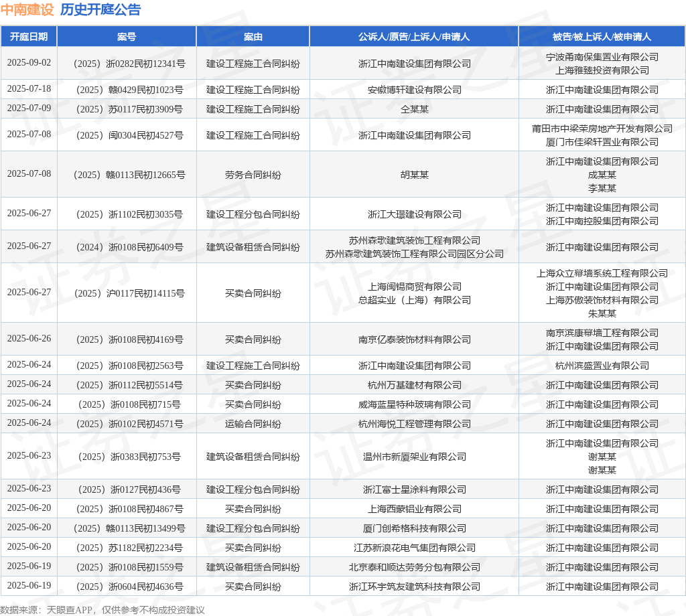
Task: Select case number 沪0117民初14115号
Action: click(x=129, y=293)
